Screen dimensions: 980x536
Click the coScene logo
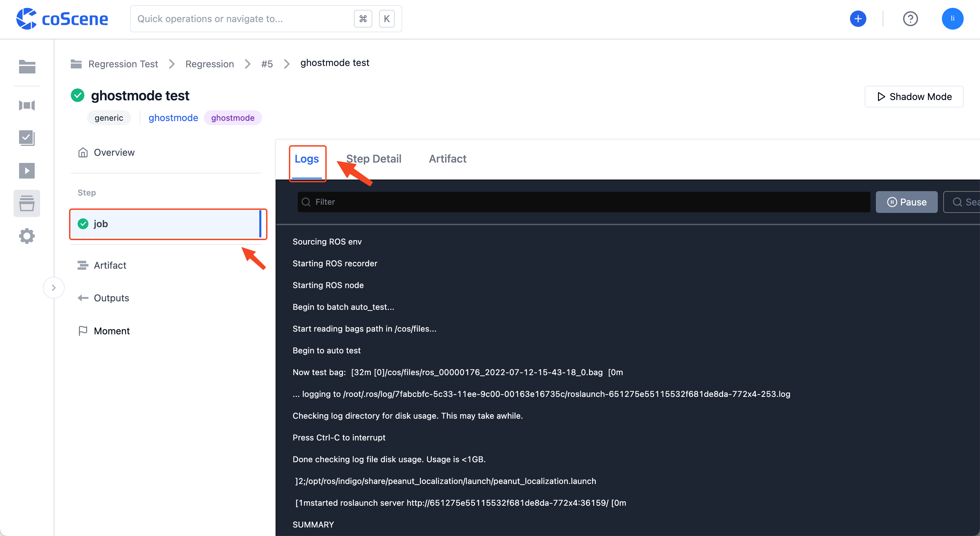(x=62, y=19)
